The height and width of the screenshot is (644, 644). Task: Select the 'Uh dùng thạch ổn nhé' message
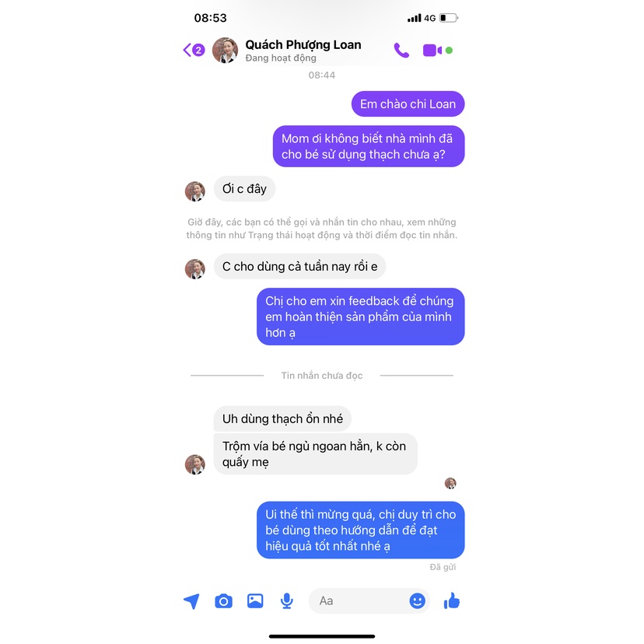coord(282,419)
